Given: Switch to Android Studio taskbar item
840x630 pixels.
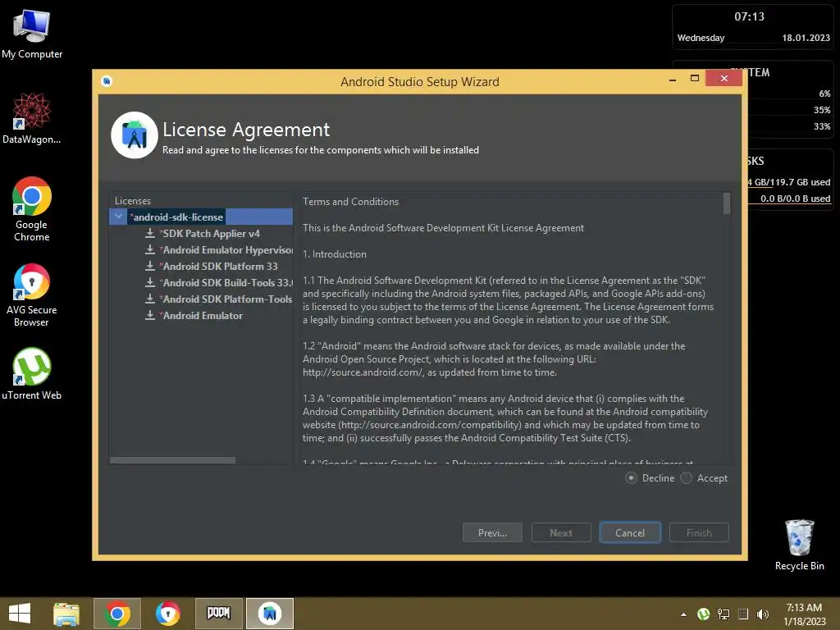Looking at the screenshot, I should coord(269,614).
